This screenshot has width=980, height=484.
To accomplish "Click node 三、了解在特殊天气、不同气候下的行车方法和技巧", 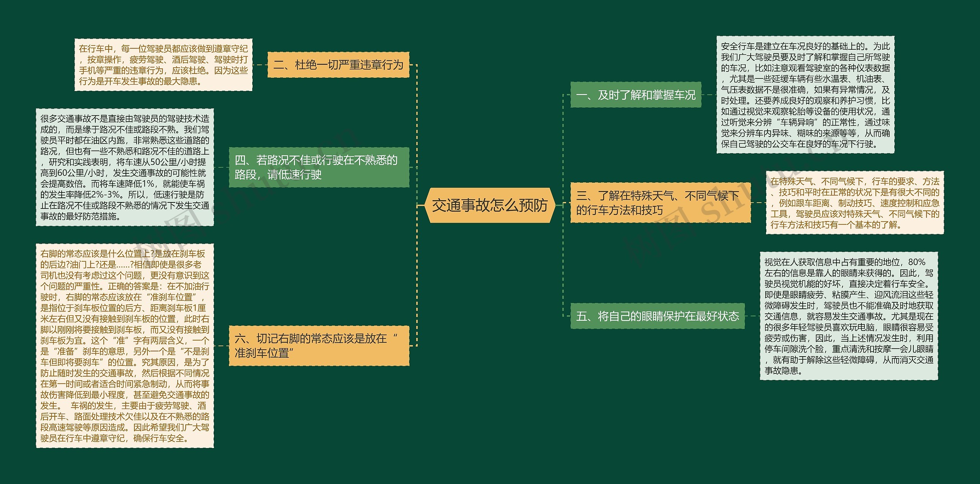I will (661, 203).
